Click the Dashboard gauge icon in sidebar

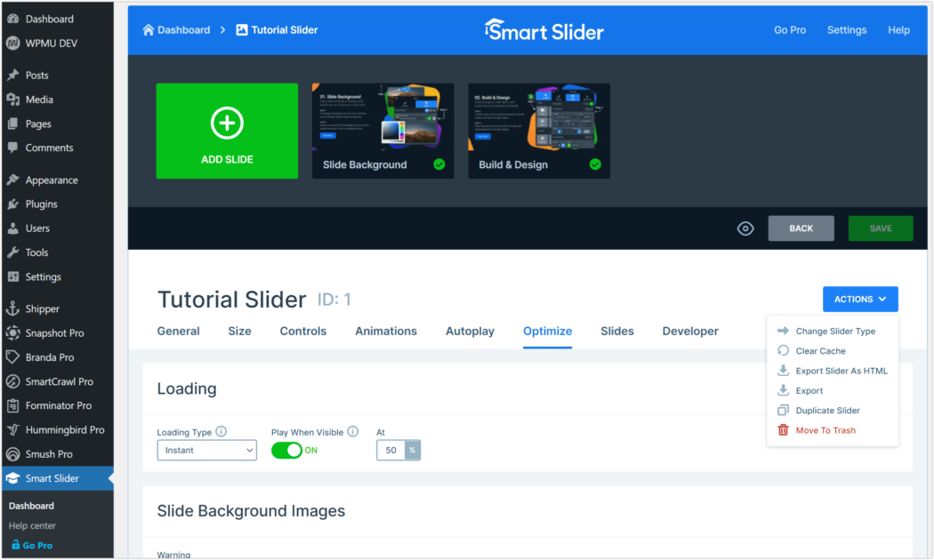click(13, 19)
